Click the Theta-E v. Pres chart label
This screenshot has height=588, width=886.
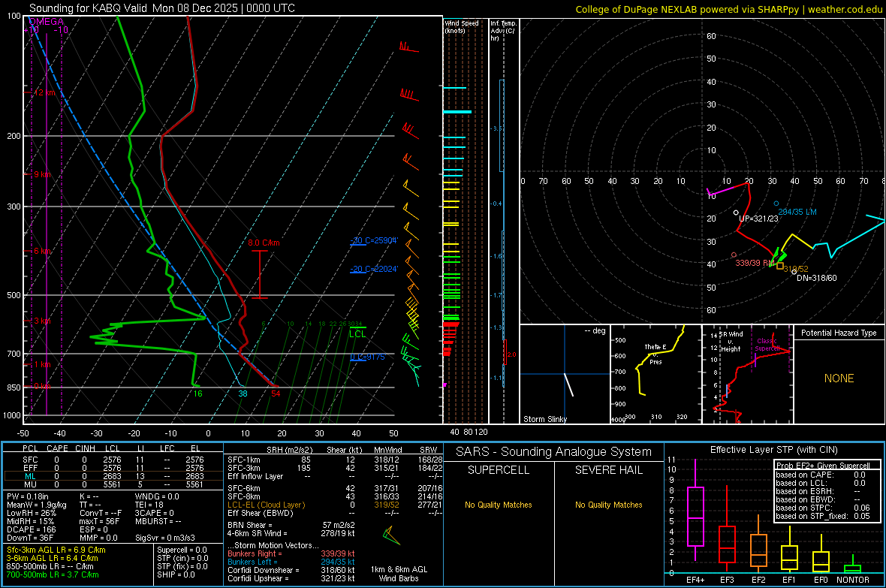(655, 354)
